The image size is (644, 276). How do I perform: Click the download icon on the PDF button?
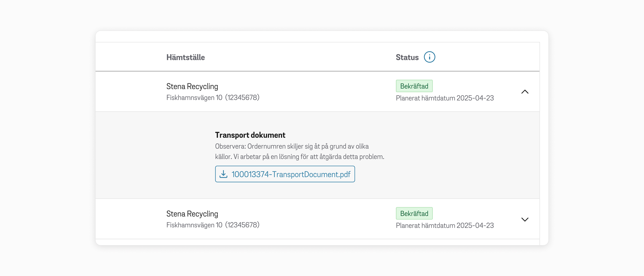223,174
